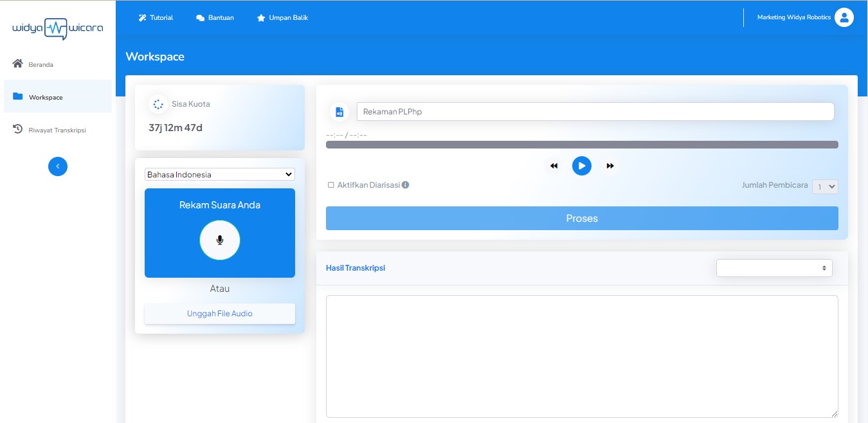Click the microphone record icon
This screenshot has width=868, height=423.
[220, 240]
